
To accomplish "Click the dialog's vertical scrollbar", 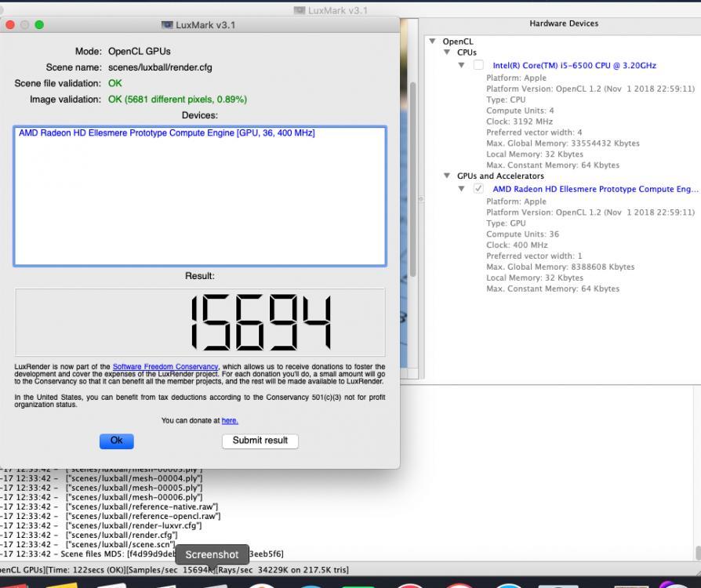I will tap(413, 179).
